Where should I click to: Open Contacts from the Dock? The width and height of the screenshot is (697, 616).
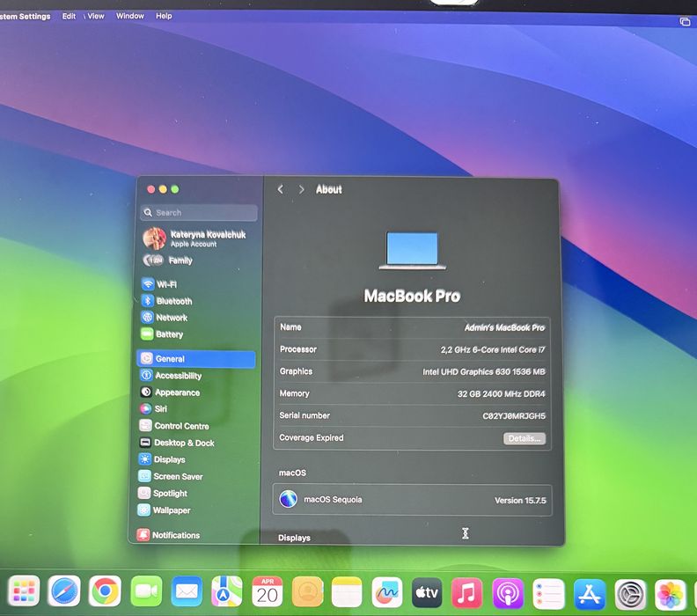pos(307,591)
